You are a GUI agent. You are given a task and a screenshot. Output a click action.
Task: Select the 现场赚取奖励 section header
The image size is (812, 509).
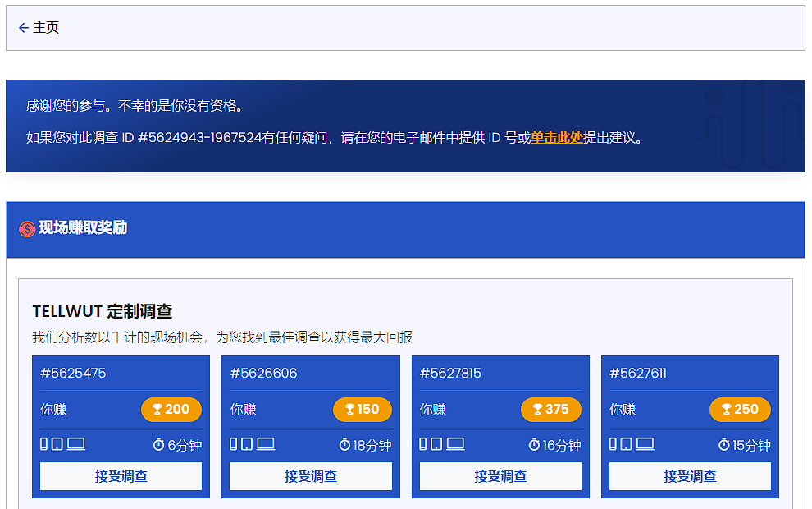pos(405,230)
